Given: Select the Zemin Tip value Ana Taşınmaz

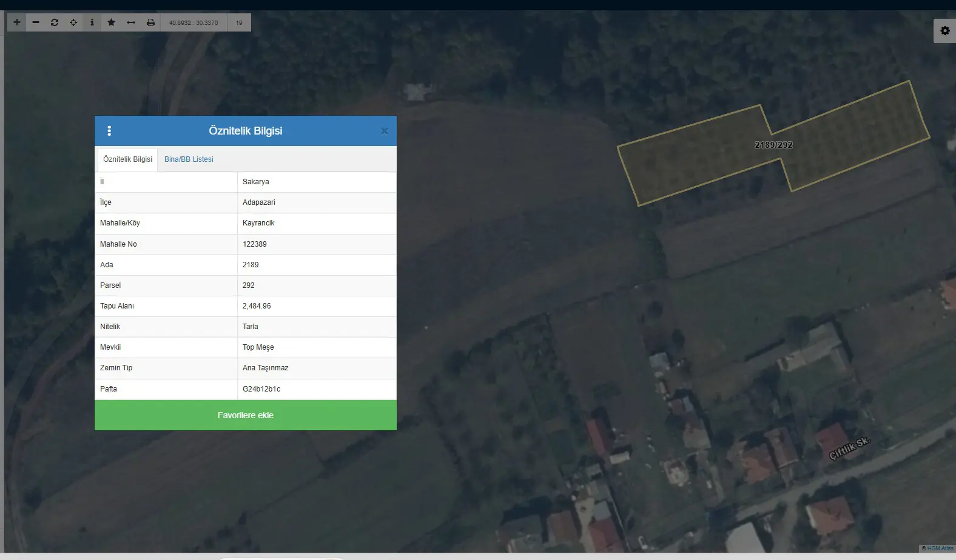Looking at the screenshot, I should click(317, 368).
